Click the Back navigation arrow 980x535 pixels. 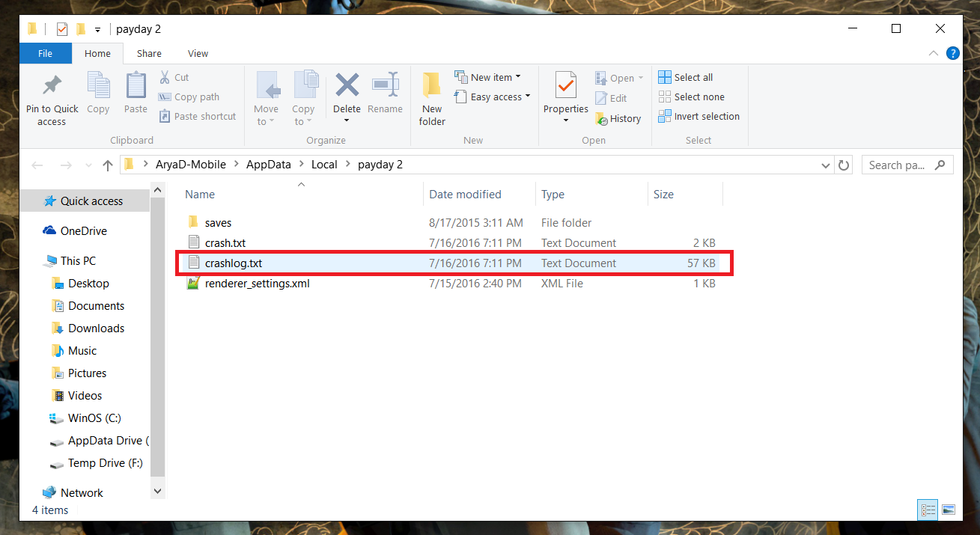37,165
